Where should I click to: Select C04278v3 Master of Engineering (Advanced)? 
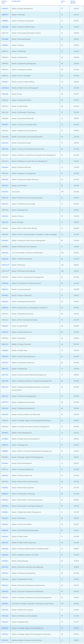tap(5, 408)
